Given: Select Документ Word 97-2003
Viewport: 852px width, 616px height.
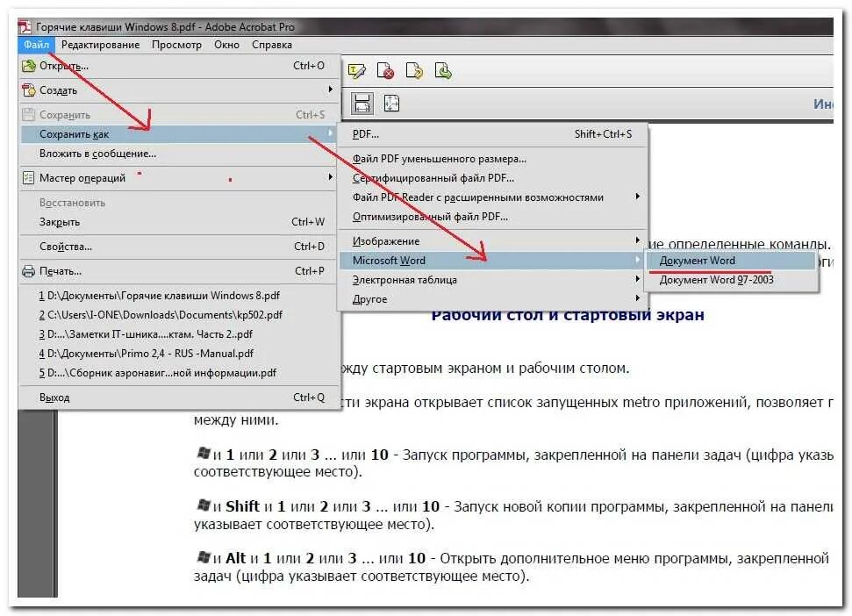Looking at the screenshot, I should tap(720, 277).
